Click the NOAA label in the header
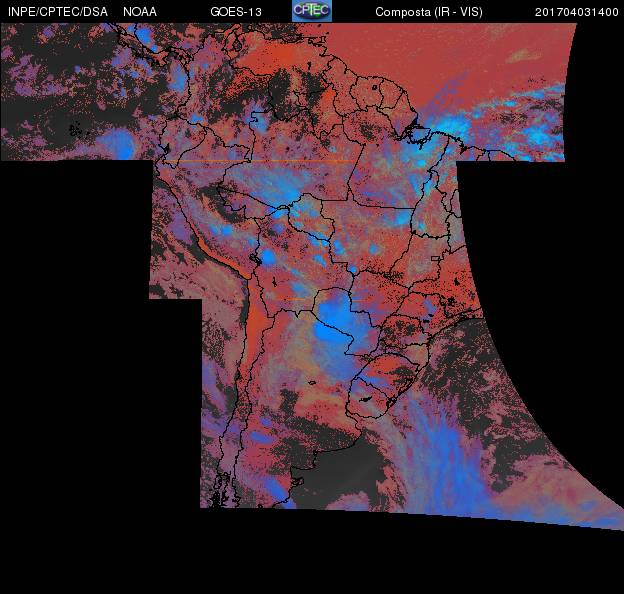The height and width of the screenshot is (594, 624). [140, 12]
